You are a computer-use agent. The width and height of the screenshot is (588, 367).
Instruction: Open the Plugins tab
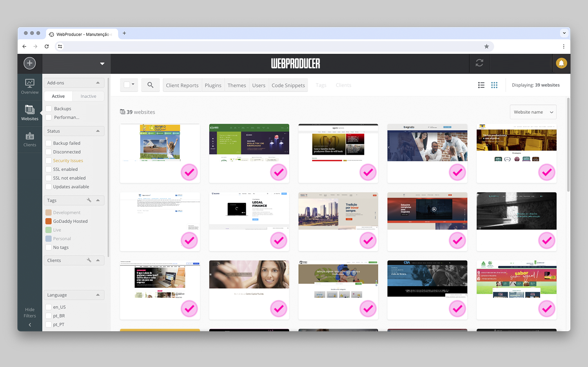pyautogui.click(x=213, y=85)
